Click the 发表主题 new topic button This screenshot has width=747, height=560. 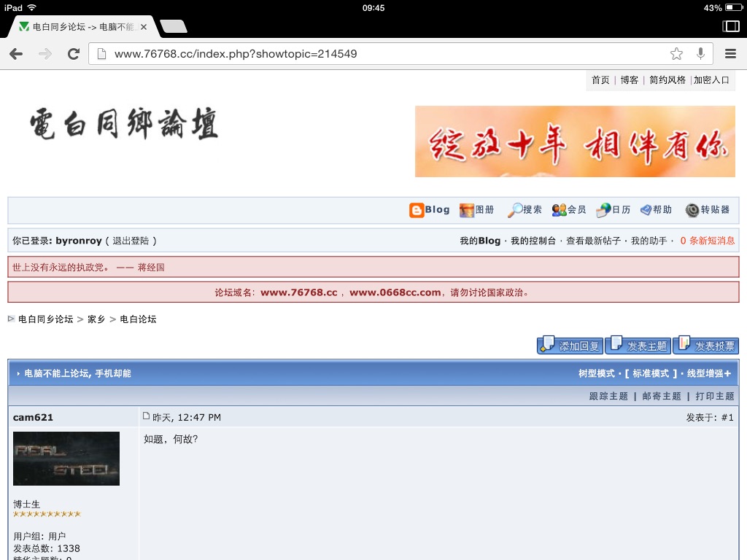638,346
